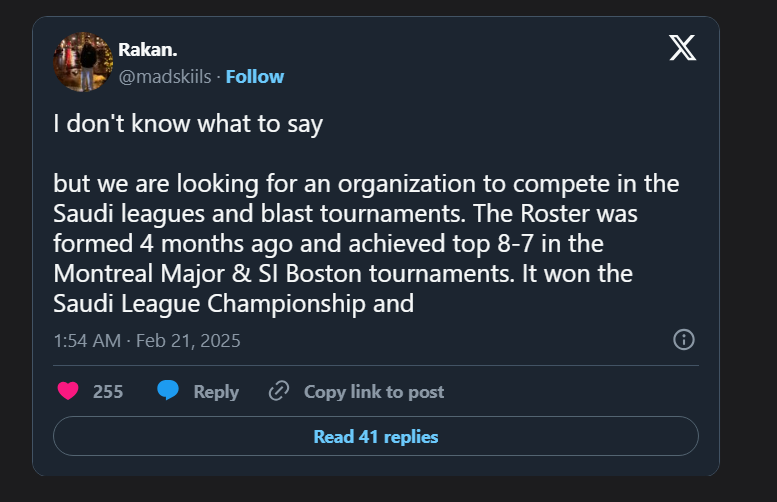Click the chain link copy icon
777x502 pixels.
pos(279,391)
